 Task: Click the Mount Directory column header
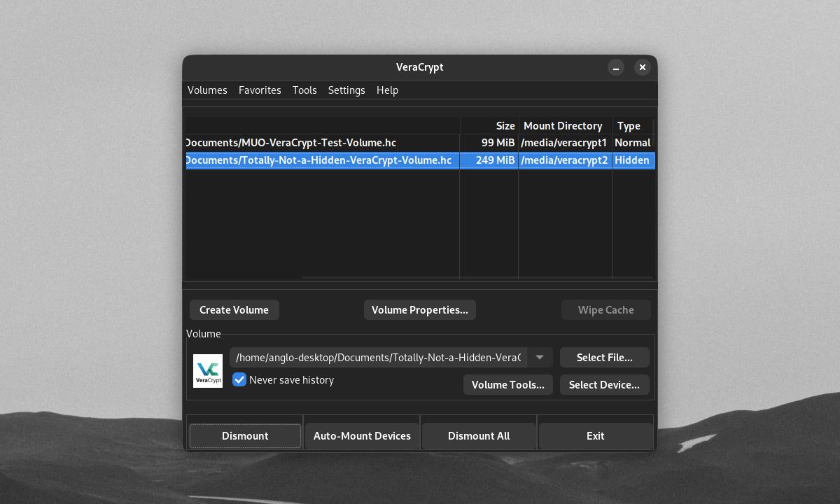click(x=565, y=126)
